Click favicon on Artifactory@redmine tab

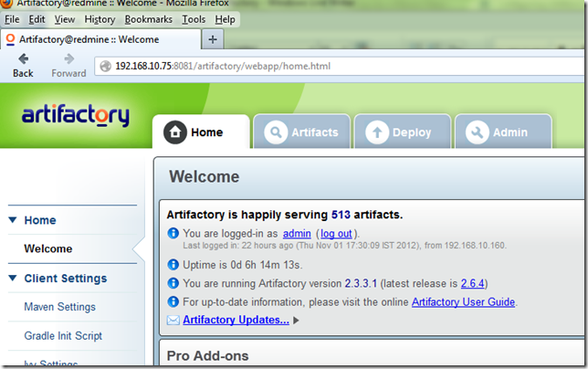11,39
